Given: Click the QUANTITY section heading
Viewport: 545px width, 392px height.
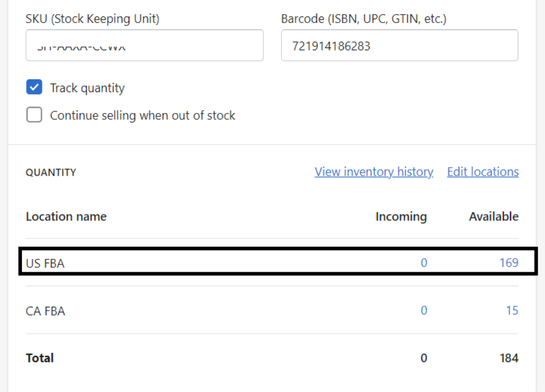Looking at the screenshot, I should [51, 172].
